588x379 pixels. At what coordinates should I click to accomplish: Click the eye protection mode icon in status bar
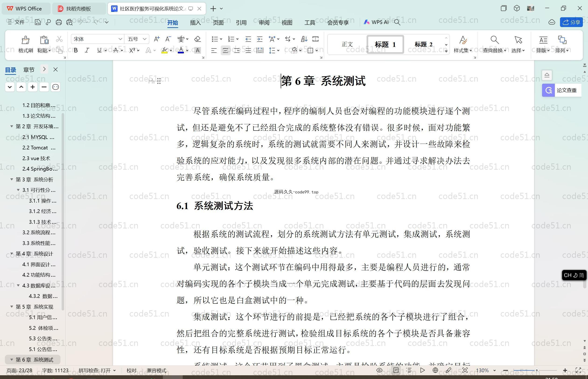(379, 370)
